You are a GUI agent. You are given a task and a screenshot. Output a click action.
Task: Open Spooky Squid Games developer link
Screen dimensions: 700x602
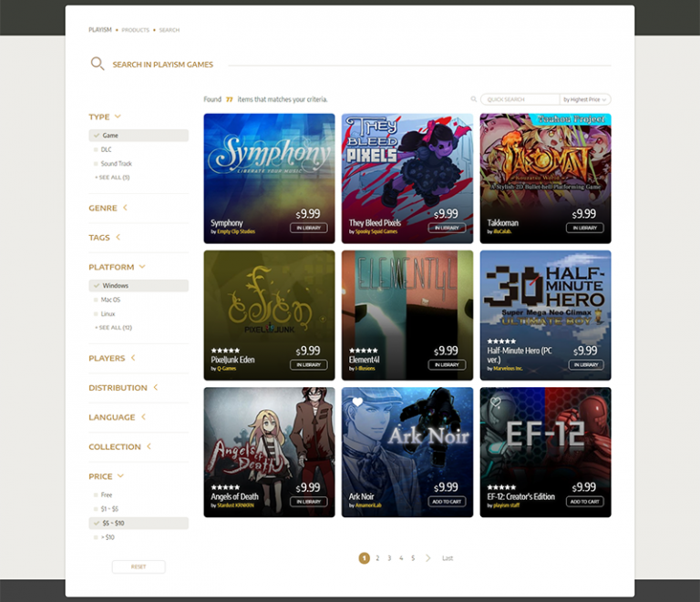tap(376, 231)
